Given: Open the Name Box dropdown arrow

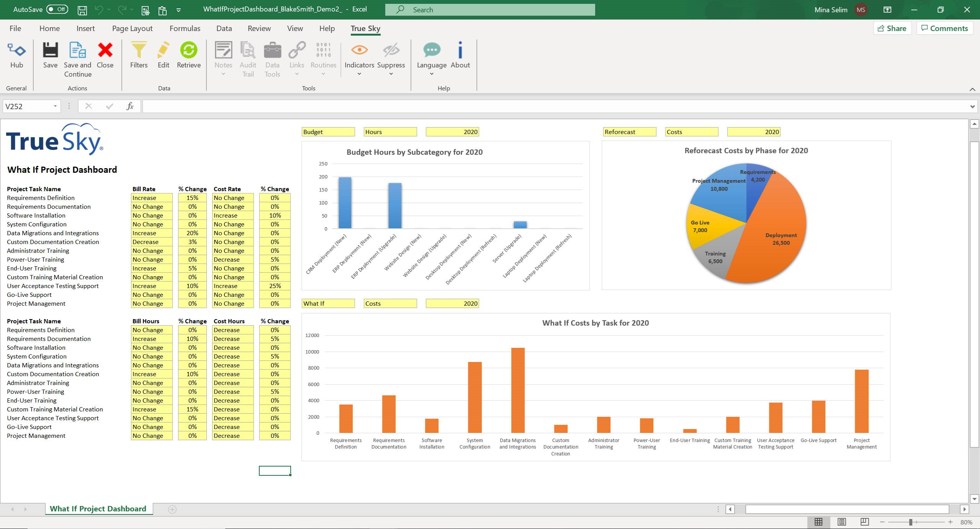Looking at the screenshot, I should [55, 106].
